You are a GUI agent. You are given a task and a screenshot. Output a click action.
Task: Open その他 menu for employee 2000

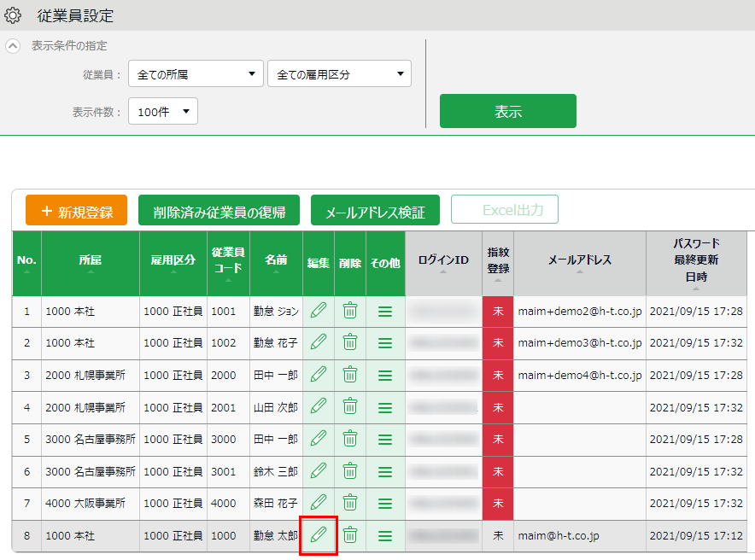pos(384,376)
